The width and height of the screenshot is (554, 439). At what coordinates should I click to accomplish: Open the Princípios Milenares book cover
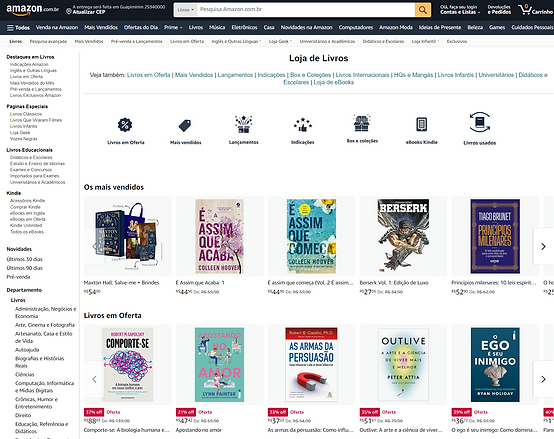pos(495,236)
